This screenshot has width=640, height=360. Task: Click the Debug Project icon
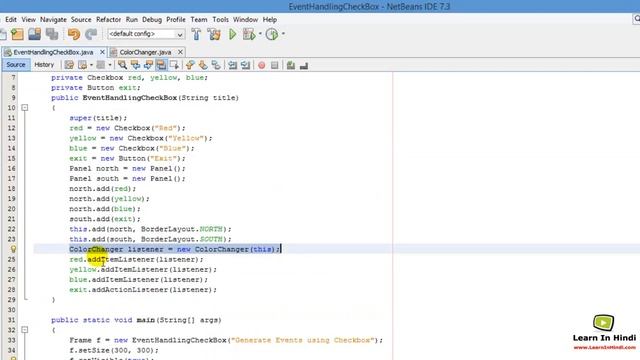click(x=249, y=34)
